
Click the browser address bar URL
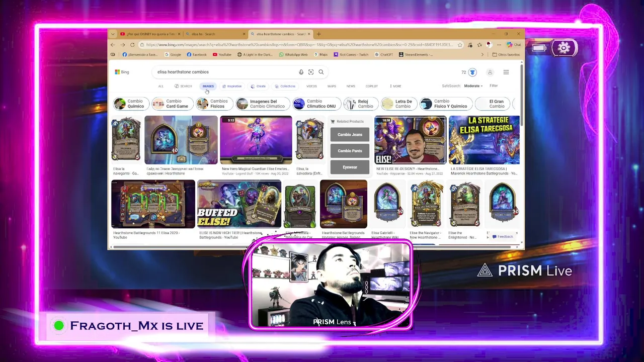click(299, 45)
